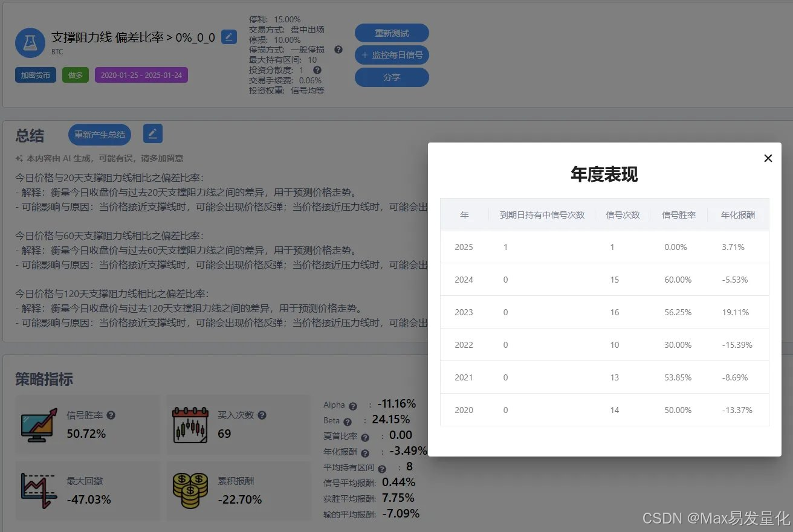The width and height of the screenshot is (793, 532).
Task: Click the 加密货币 tag
Action: 36,75
